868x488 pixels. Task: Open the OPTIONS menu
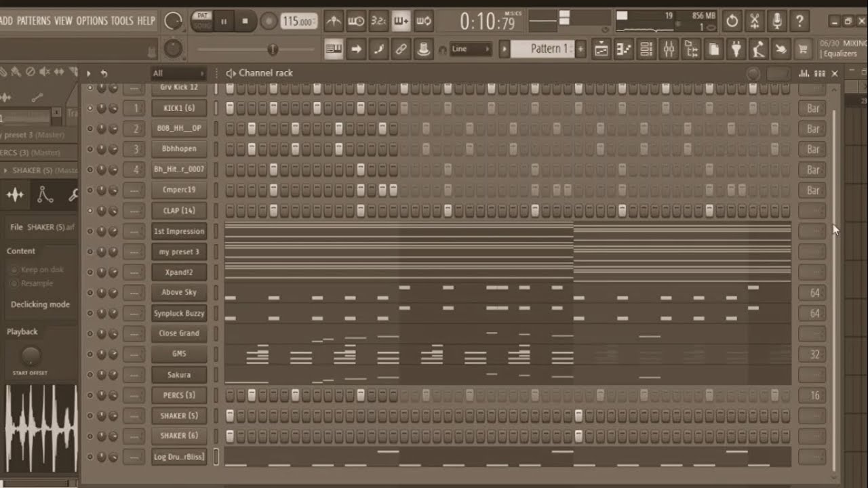(x=92, y=21)
